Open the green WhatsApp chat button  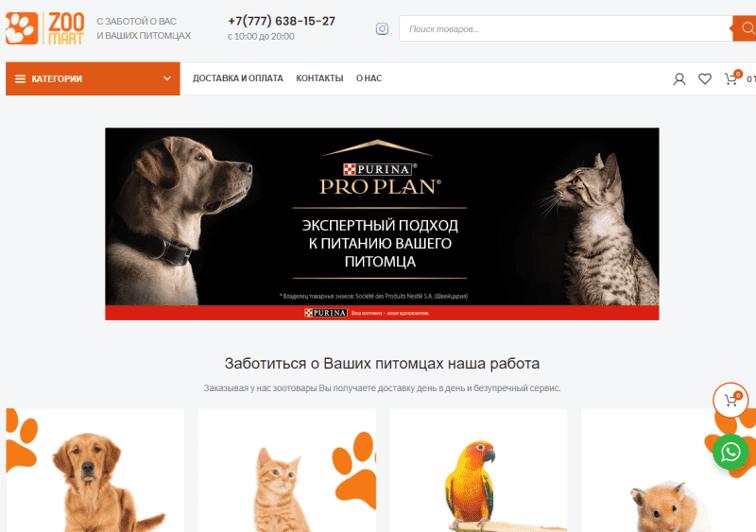730,452
